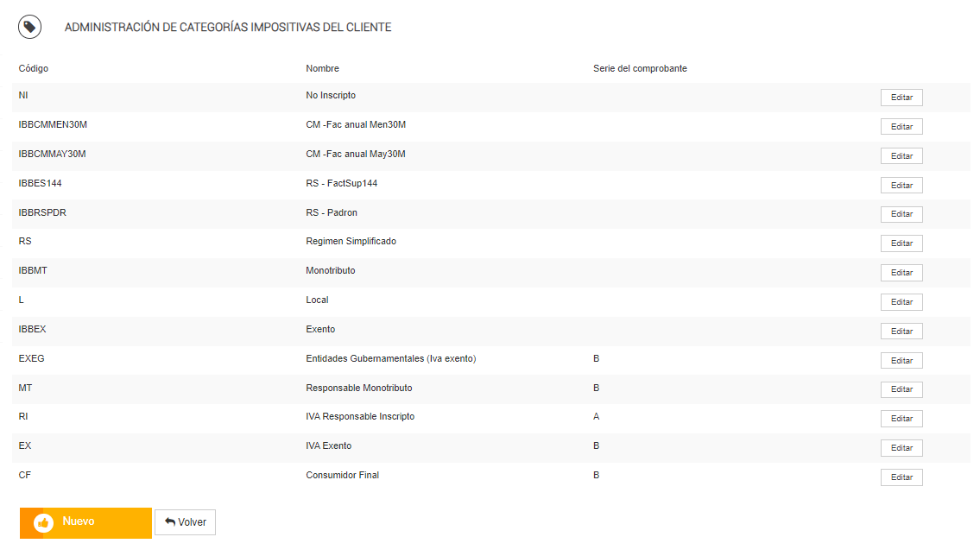Edit the IVA Exento category
Image resolution: width=980 pixels, height=556 pixels.
(901, 448)
